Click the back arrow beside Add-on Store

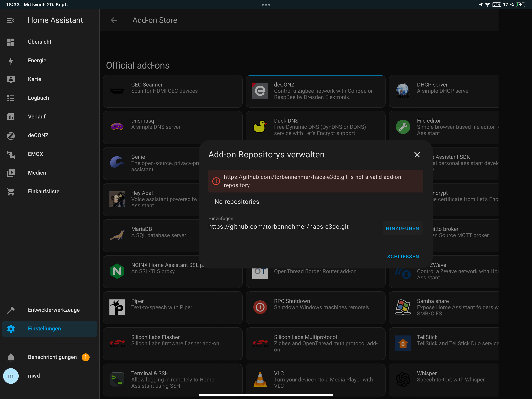114,20
